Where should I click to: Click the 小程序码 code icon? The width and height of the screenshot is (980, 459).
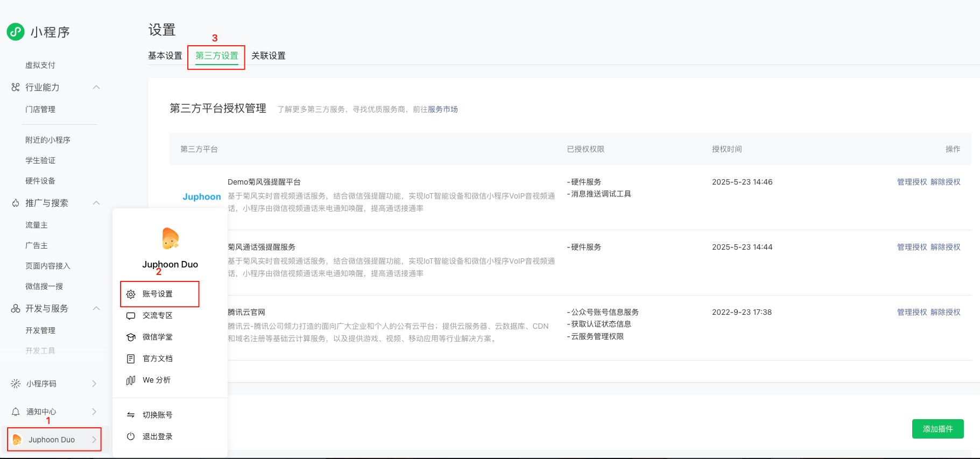point(16,384)
